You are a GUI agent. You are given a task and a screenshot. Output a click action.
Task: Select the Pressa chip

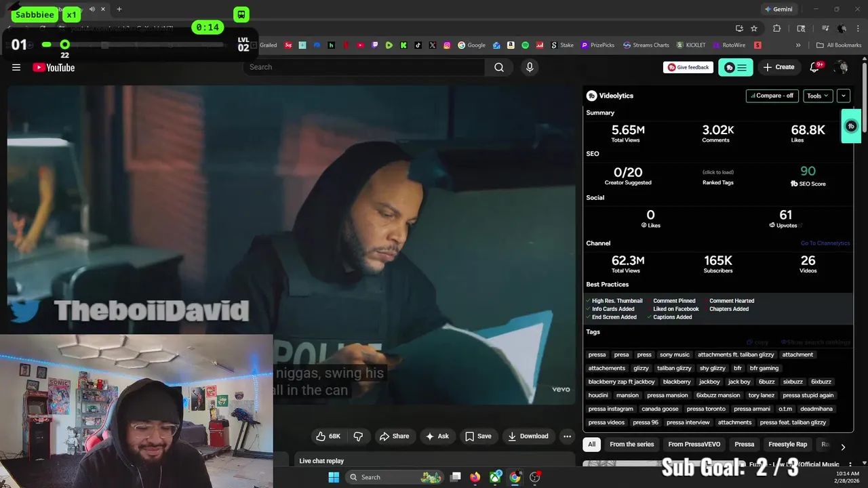[744, 445]
